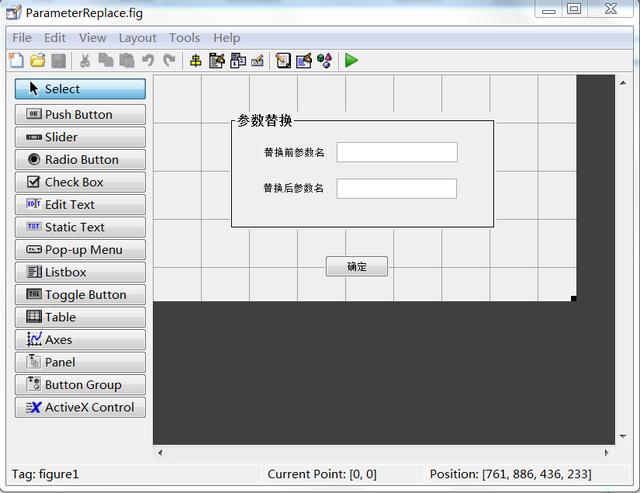The height and width of the screenshot is (493, 640).
Task: Choose the Axes component
Action: click(80, 340)
